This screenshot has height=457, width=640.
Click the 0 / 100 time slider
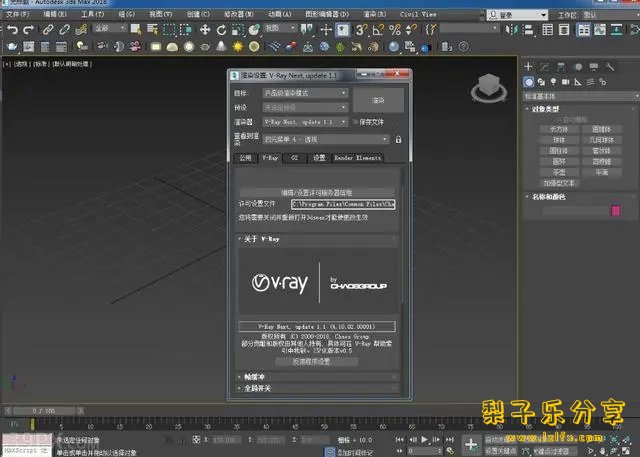click(44, 411)
